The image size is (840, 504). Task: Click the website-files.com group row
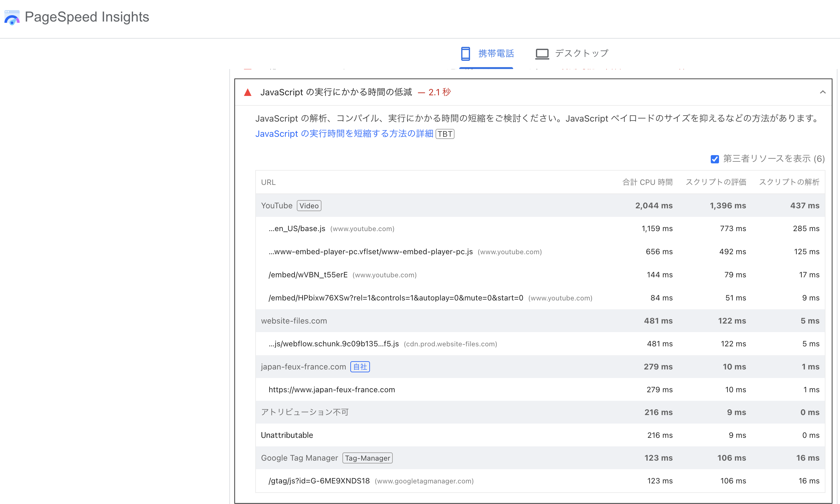[x=540, y=321]
